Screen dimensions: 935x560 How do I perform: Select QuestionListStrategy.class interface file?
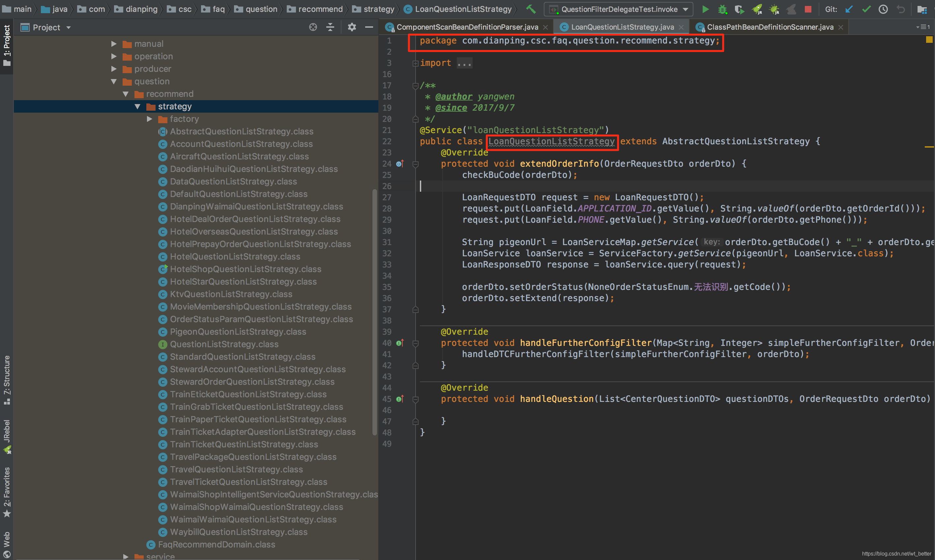point(224,344)
